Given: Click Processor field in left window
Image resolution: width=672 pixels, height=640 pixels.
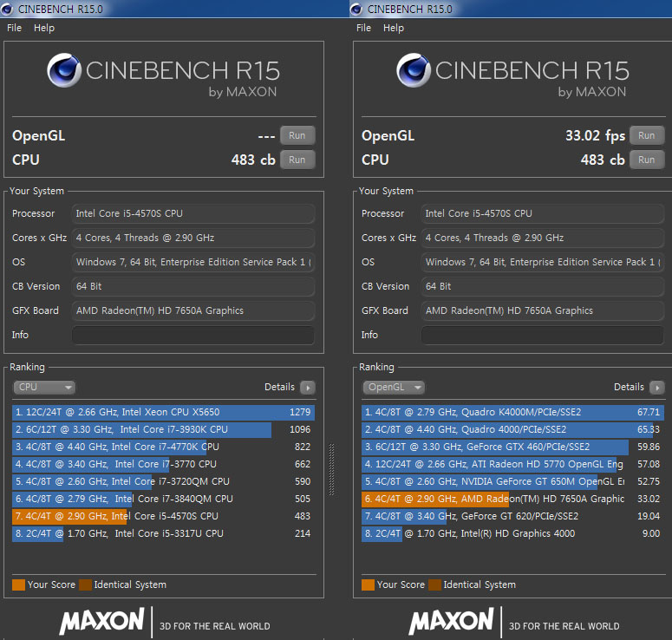Looking at the screenshot, I should pos(193,213).
